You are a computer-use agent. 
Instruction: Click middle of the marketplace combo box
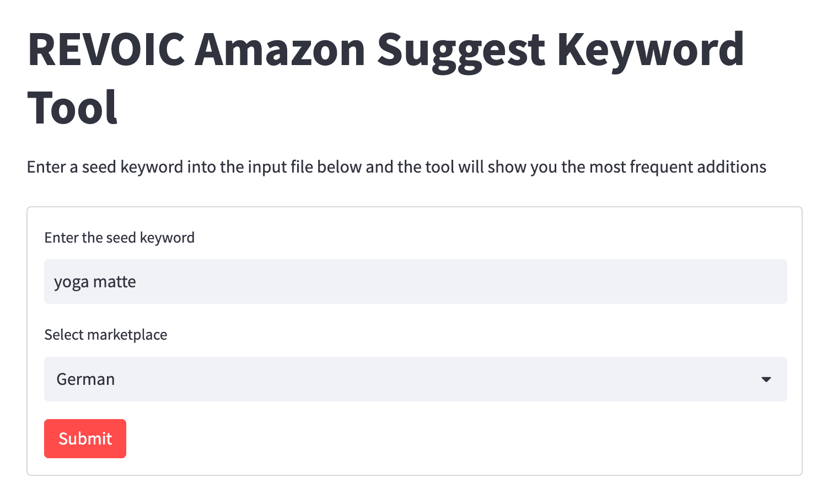415,379
